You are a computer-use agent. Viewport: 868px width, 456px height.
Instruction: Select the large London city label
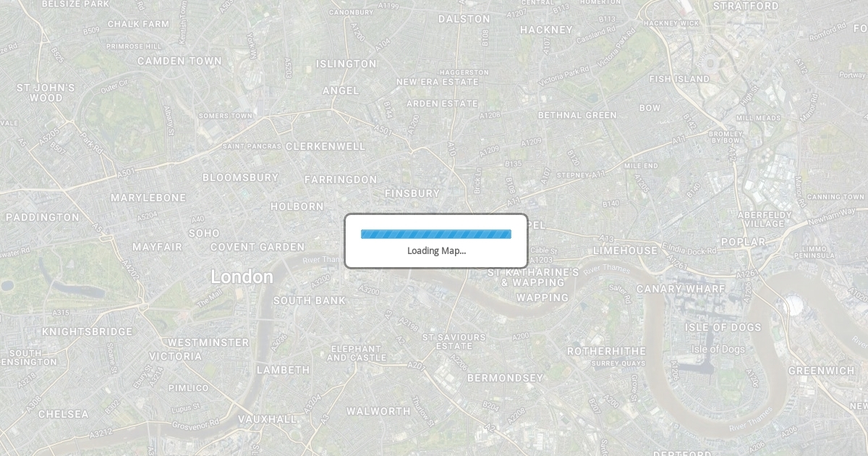click(242, 276)
